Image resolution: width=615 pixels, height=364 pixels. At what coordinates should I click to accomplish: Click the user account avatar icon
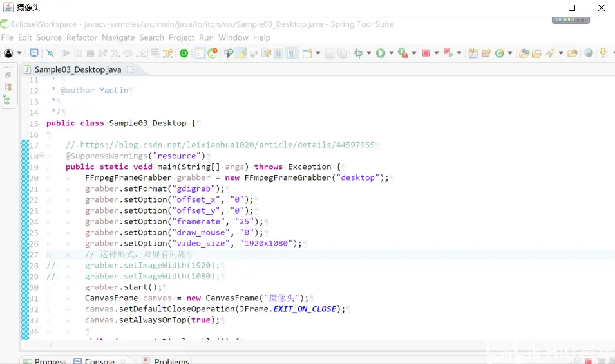(x=8, y=53)
